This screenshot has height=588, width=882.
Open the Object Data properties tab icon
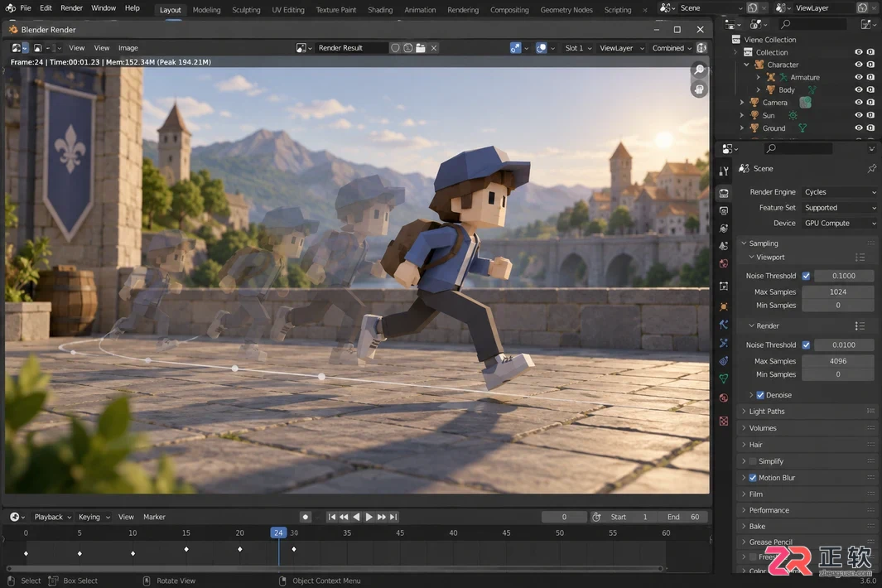point(724,378)
